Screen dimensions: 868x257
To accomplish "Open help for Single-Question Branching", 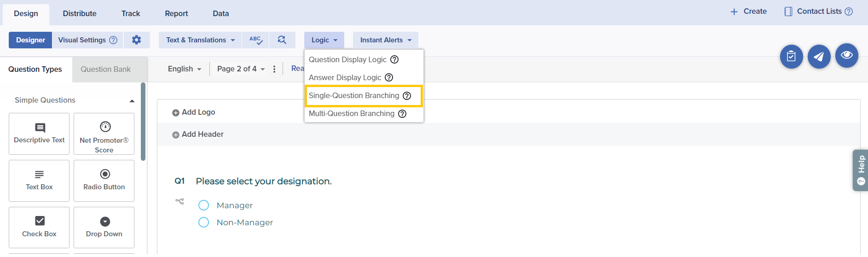I will (407, 96).
